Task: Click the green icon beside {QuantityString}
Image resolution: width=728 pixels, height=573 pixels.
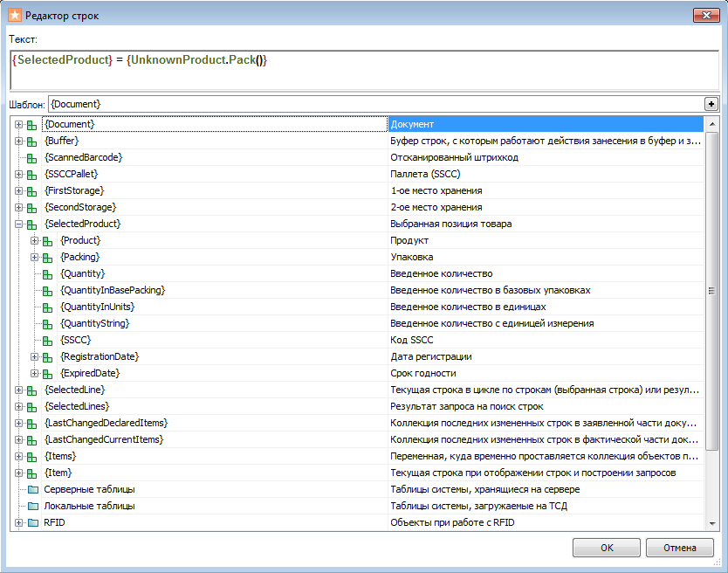Action: point(47,324)
